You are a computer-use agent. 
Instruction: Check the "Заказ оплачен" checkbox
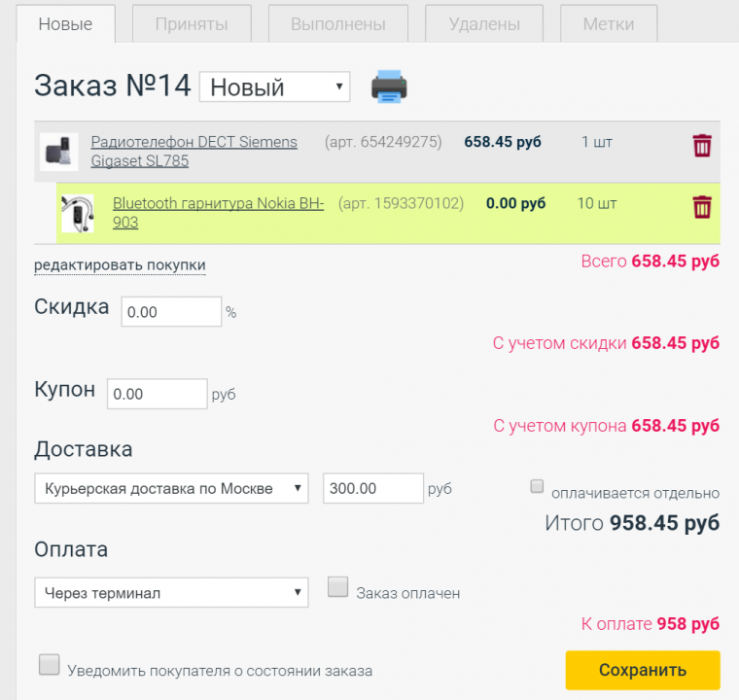[x=337, y=586]
